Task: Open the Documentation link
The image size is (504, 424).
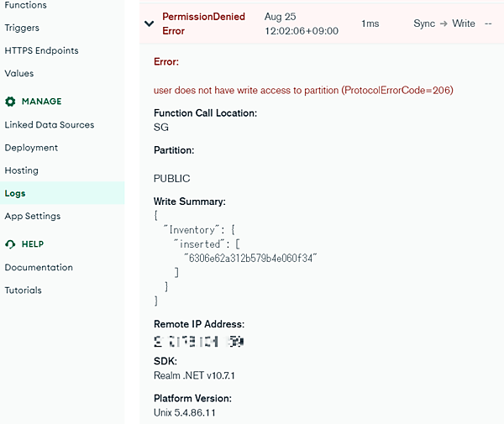Action: (39, 268)
